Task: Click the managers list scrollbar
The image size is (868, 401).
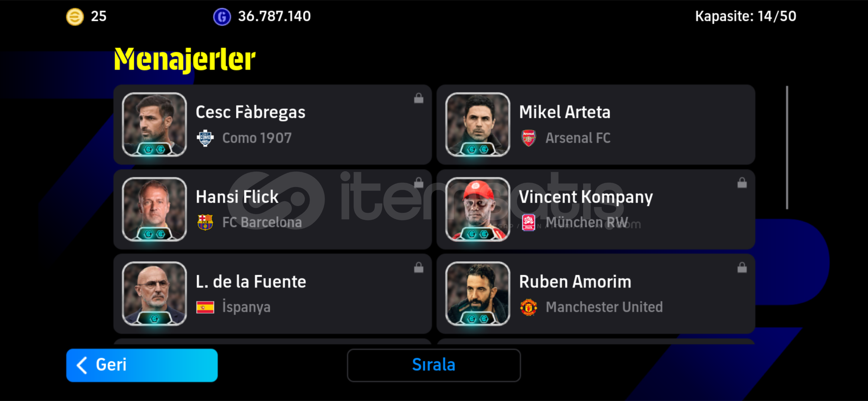Action: [787, 148]
